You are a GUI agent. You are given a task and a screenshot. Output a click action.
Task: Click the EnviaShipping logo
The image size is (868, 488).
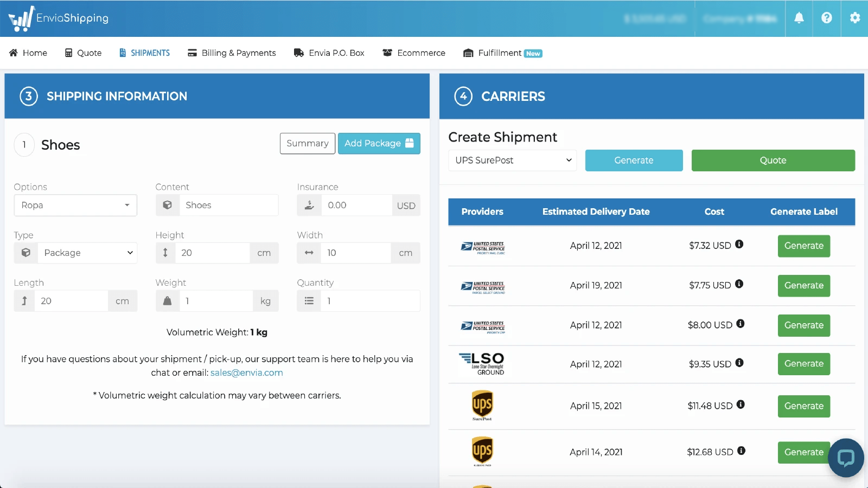point(59,18)
